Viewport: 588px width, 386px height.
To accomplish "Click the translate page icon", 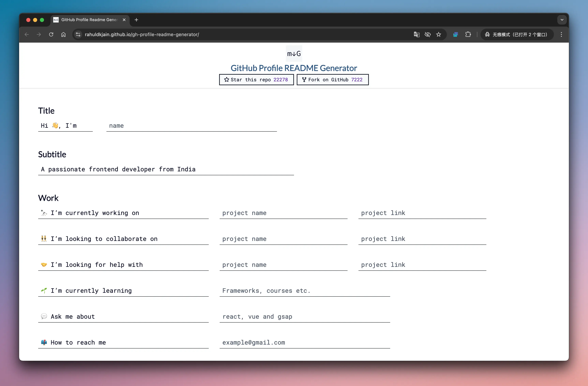I will tap(417, 35).
